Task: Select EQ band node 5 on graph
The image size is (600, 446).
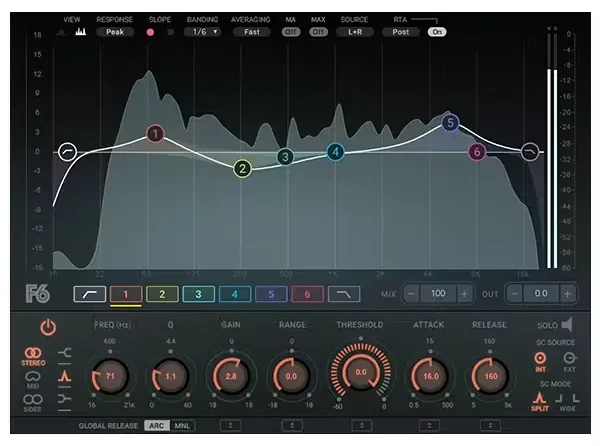Action: [x=450, y=123]
